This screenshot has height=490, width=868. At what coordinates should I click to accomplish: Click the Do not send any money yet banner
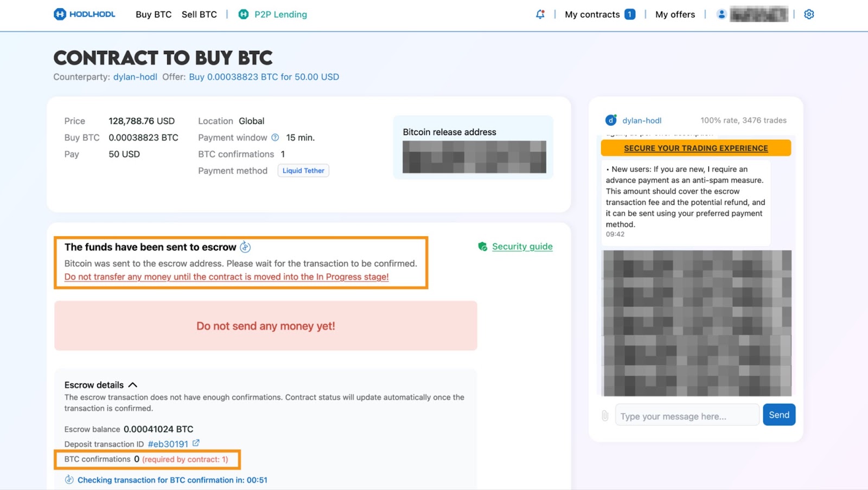(x=265, y=326)
